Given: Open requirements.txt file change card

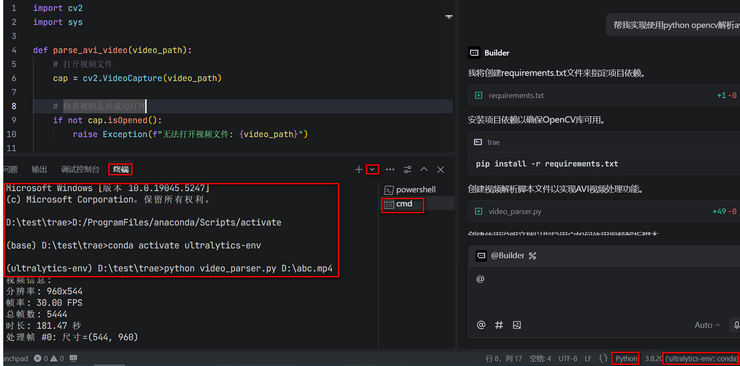Looking at the screenshot, I should pyautogui.click(x=604, y=95).
